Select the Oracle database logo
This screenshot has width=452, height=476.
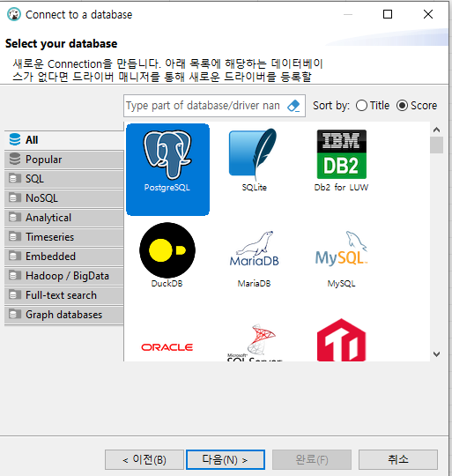point(167,347)
